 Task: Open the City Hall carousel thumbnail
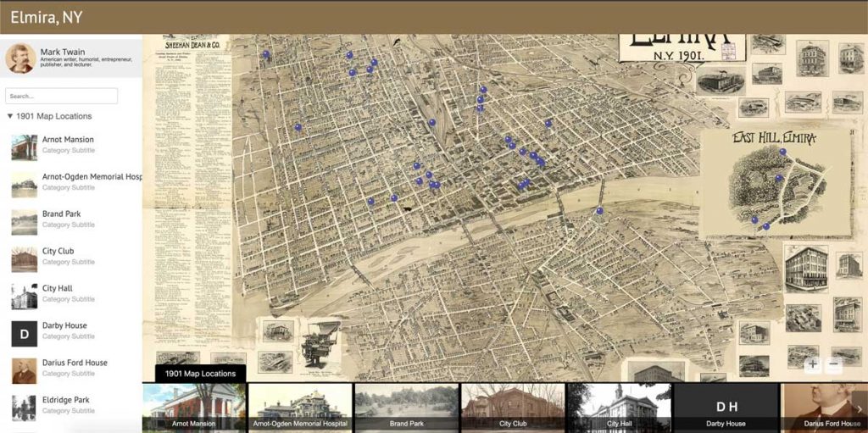pos(619,408)
